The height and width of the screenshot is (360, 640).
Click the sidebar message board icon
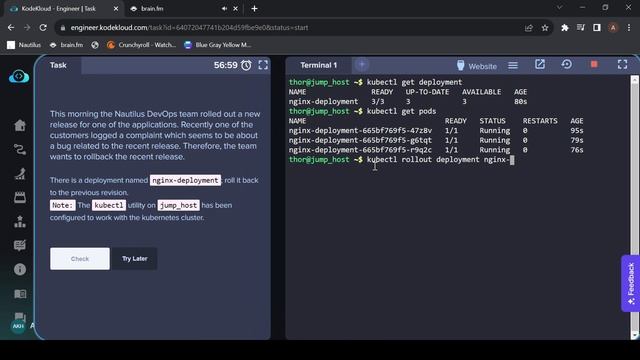coord(20,245)
